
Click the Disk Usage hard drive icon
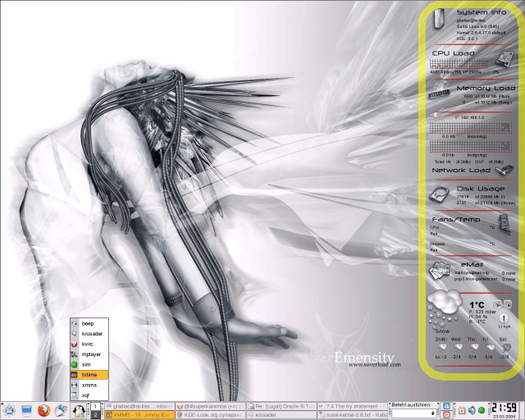tap(440, 194)
